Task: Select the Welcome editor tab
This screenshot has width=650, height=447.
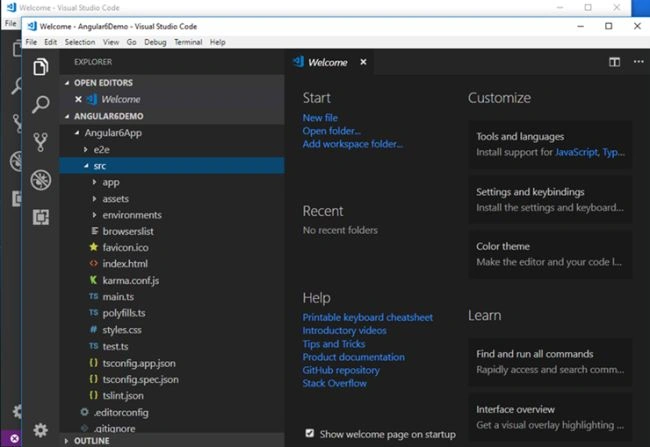Action: [x=330, y=62]
